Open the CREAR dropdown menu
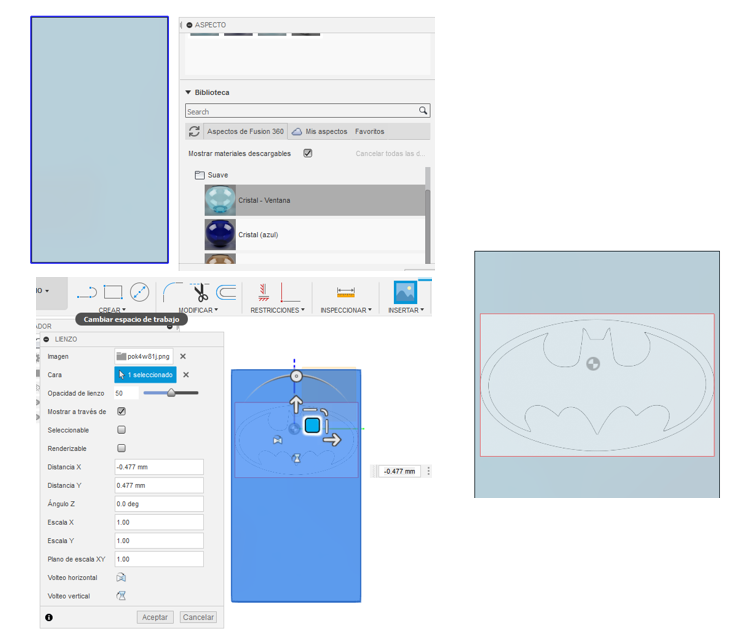Screen dimensions: 739x637 tap(112, 310)
